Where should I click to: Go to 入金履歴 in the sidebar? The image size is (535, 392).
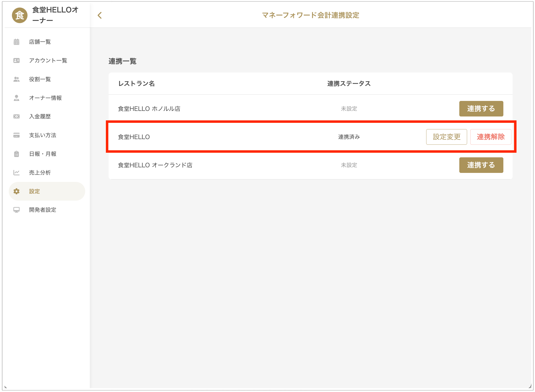pos(40,116)
